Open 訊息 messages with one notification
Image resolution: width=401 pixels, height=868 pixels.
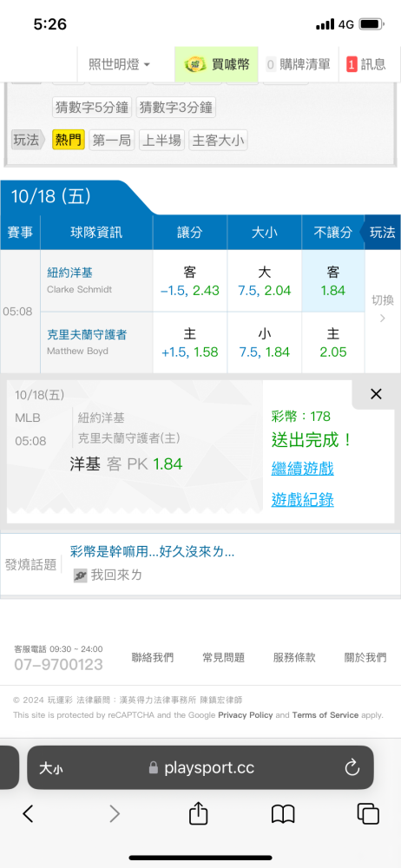[x=366, y=65]
